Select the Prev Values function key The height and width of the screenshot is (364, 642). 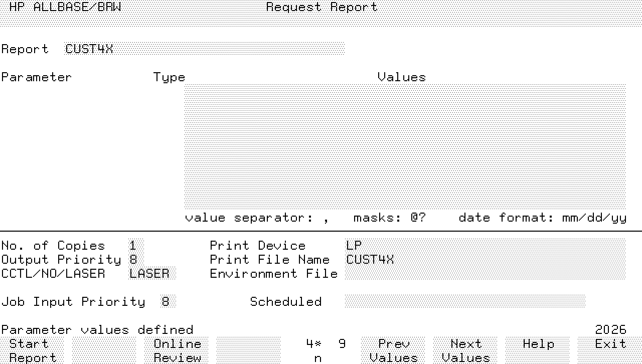394,350
